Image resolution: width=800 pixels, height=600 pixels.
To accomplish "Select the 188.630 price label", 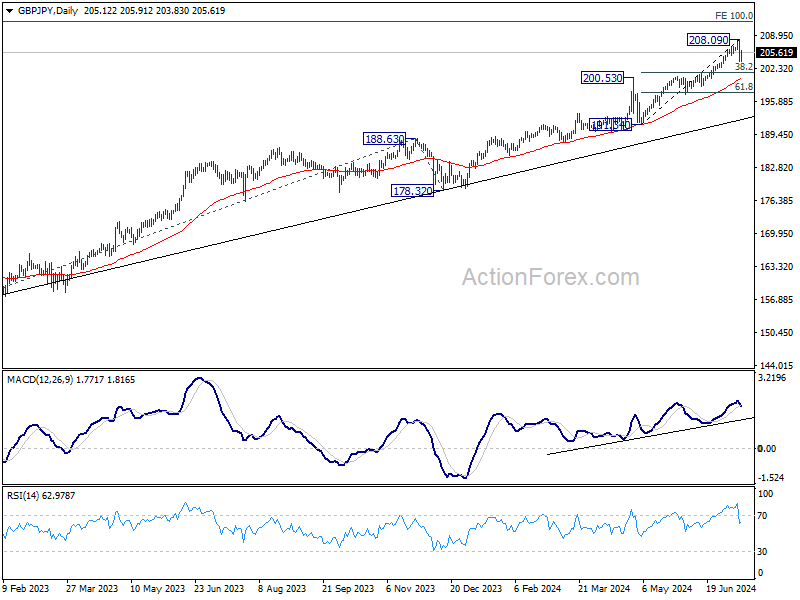I will pos(385,139).
